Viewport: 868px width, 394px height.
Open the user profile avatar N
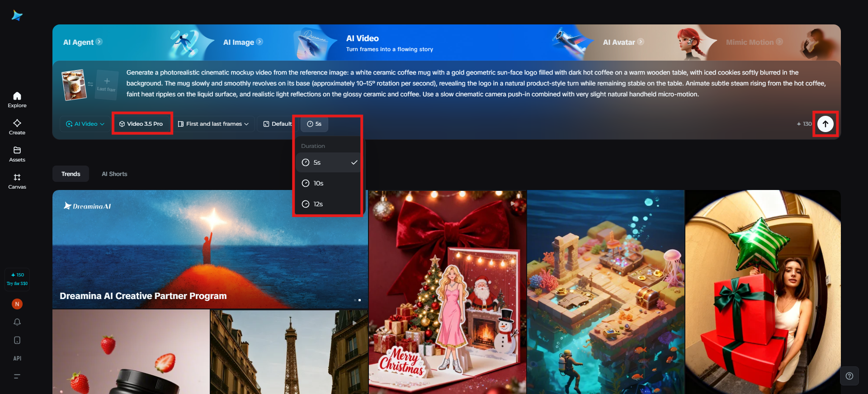tap(17, 304)
